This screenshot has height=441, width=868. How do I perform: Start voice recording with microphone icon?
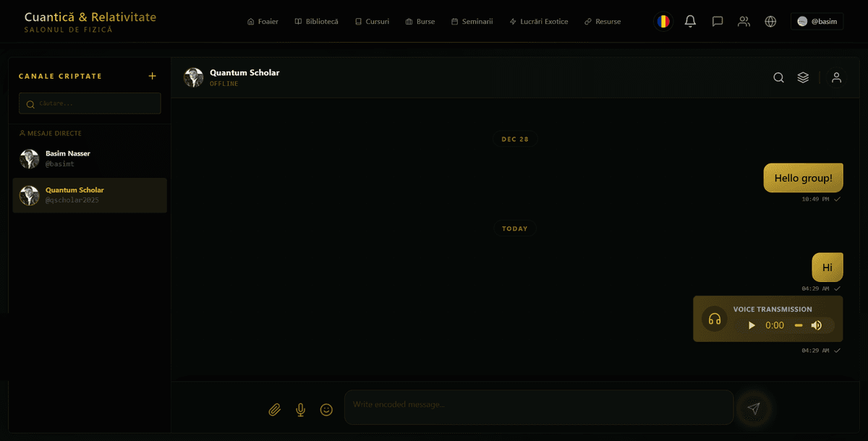[300, 410]
